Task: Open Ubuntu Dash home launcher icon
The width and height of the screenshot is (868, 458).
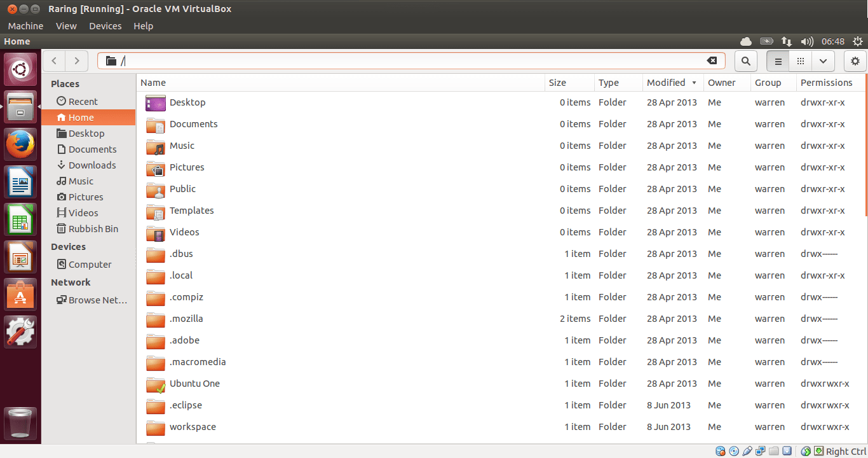Action: click(x=21, y=69)
